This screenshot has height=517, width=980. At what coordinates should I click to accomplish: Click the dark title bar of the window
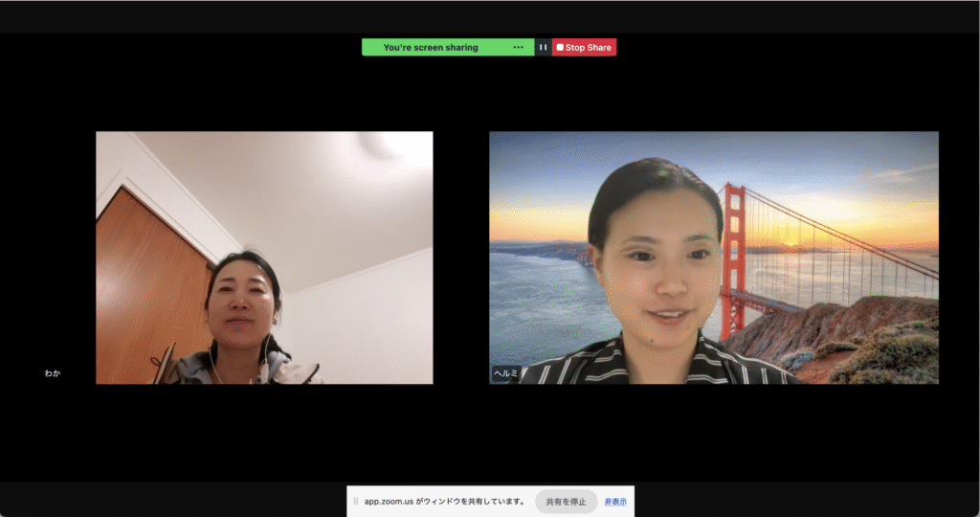pos(490,16)
